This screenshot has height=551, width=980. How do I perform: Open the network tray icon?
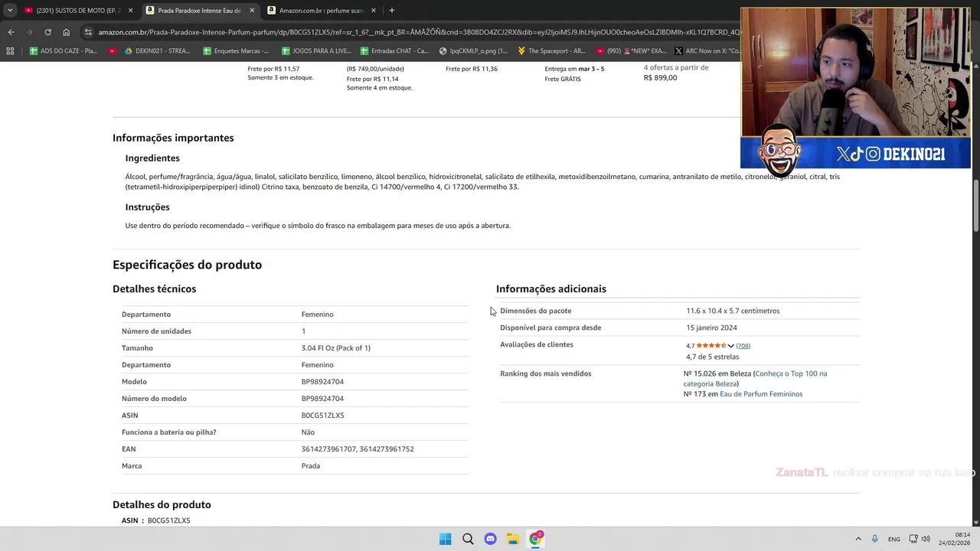point(913,539)
